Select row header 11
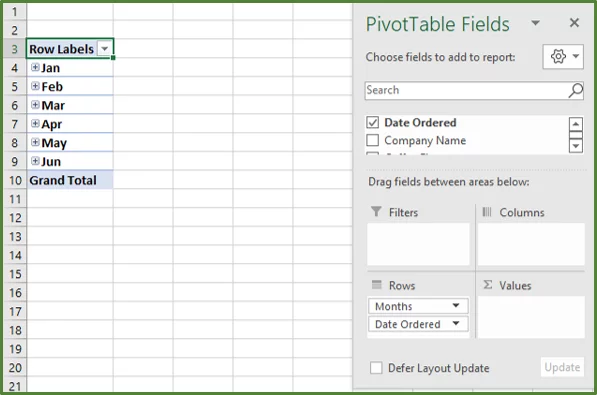 [x=14, y=199]
